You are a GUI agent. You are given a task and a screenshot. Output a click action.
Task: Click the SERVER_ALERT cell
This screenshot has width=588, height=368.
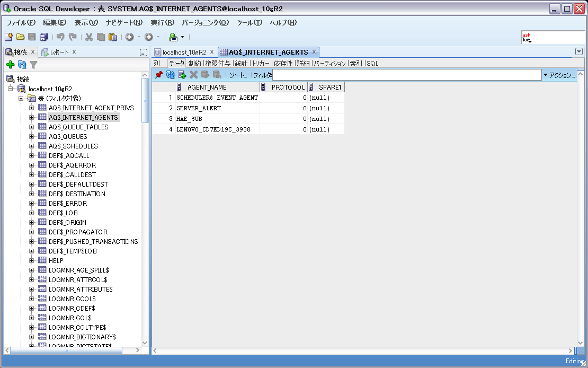click(x=218, y=108)
